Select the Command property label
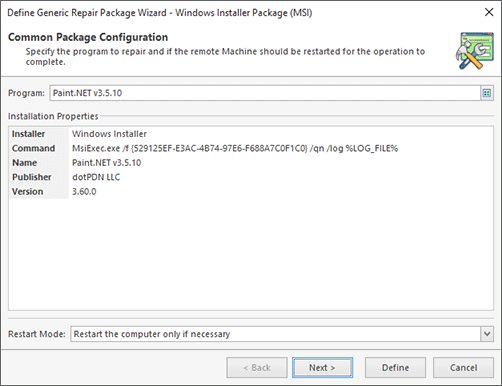The width and height of the screenshot is (502, 386). point(33,148)
